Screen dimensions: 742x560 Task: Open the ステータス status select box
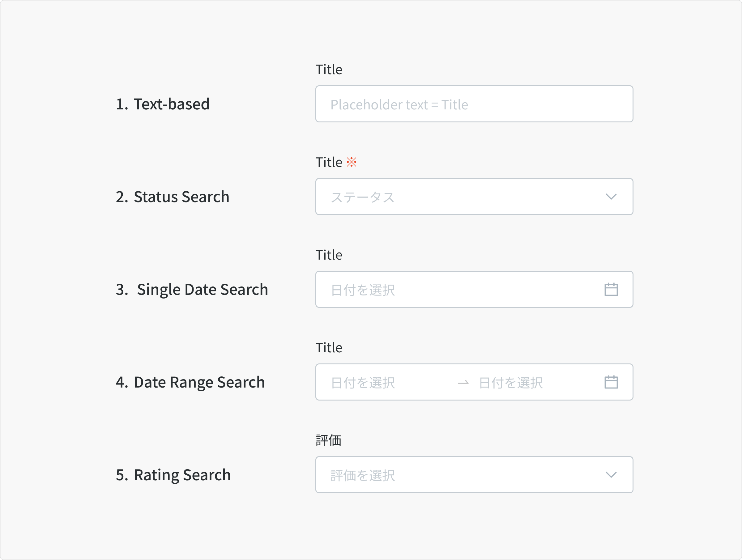point(474,197)
